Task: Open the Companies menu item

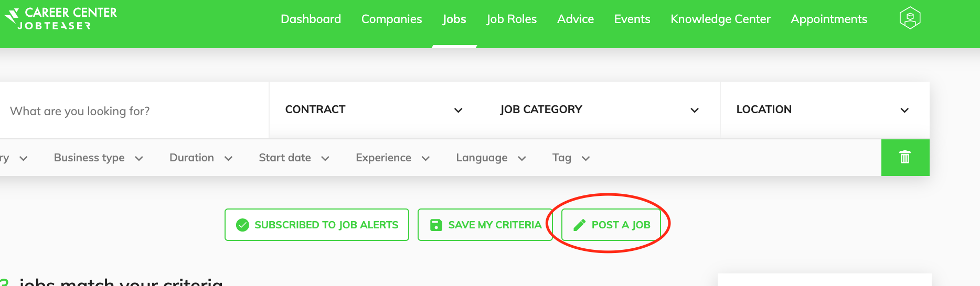Action: click(392, 19)
